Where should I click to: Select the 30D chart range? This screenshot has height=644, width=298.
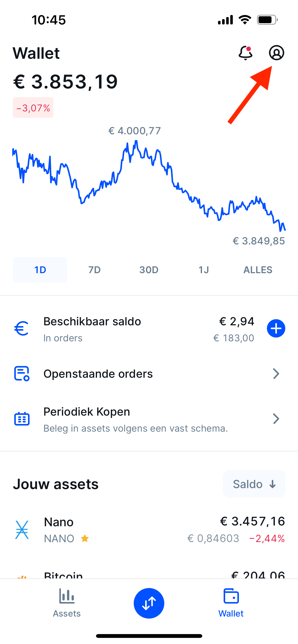click(149, 270)
